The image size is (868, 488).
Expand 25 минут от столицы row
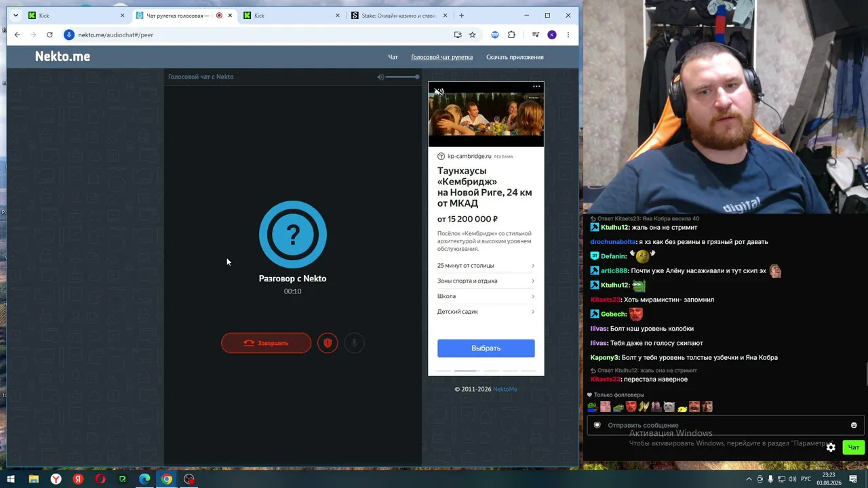coord(486,266)
